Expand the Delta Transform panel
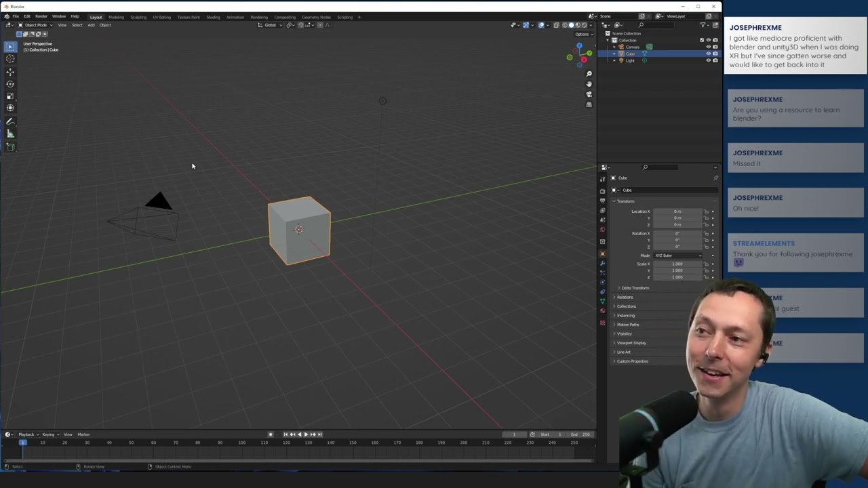The image size is (868, 488). (x=635, y=288)
